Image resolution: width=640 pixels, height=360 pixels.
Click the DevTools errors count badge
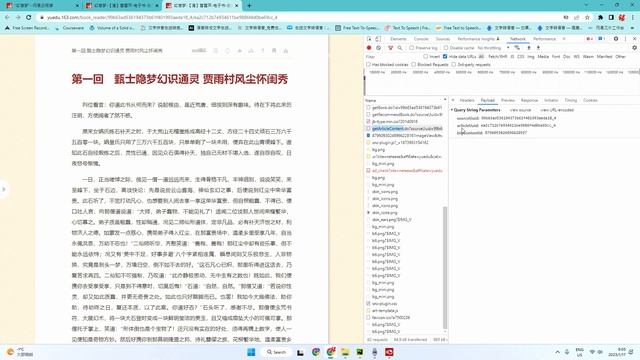tap(590, 39)
